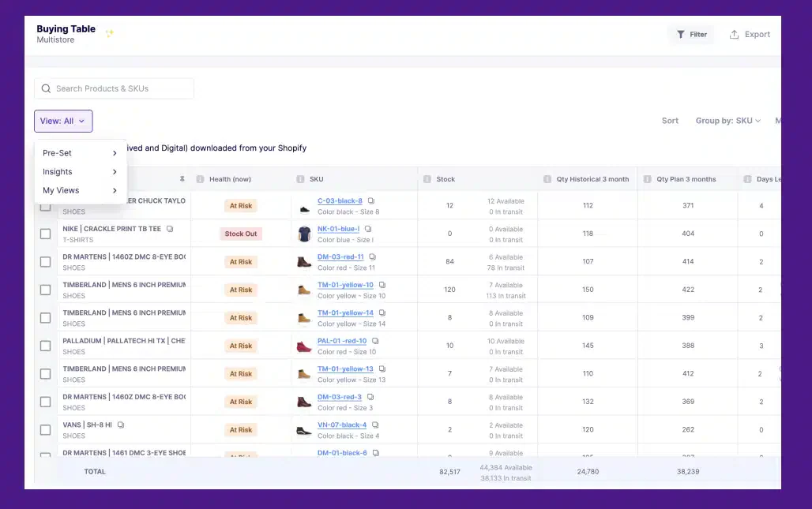Tick checkbox for TM-01-yellow-13 Timberland row

pos(46,373)
